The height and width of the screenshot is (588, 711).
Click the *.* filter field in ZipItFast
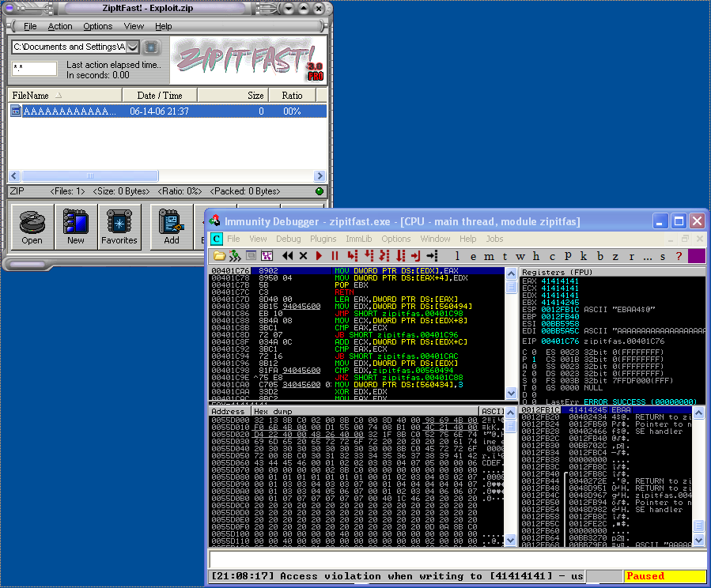pyautogui.click(x=35, y=69)
